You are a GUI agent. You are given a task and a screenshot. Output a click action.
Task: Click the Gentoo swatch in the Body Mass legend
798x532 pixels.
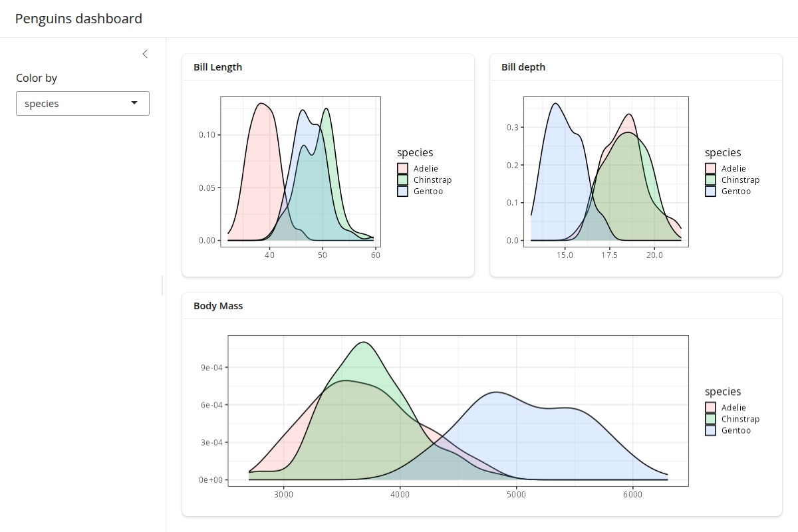tap(710, 431)
